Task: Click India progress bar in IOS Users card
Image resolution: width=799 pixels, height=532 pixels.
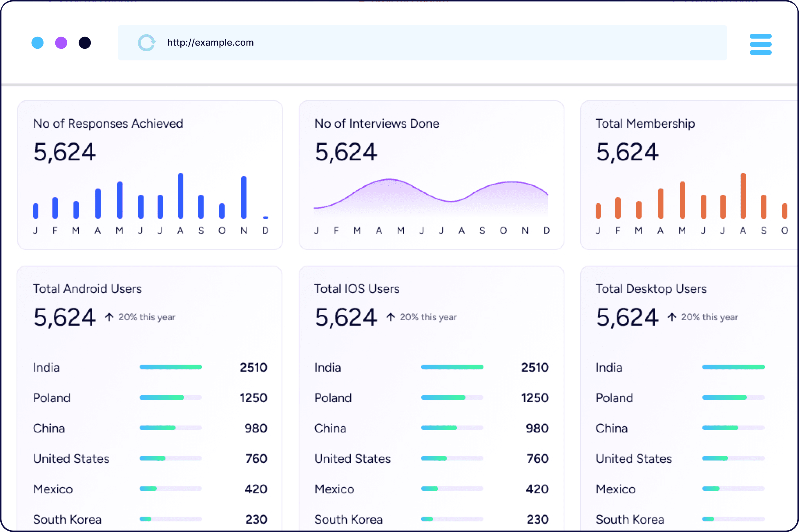Action: pyautogui.click(x=452, y=367)
